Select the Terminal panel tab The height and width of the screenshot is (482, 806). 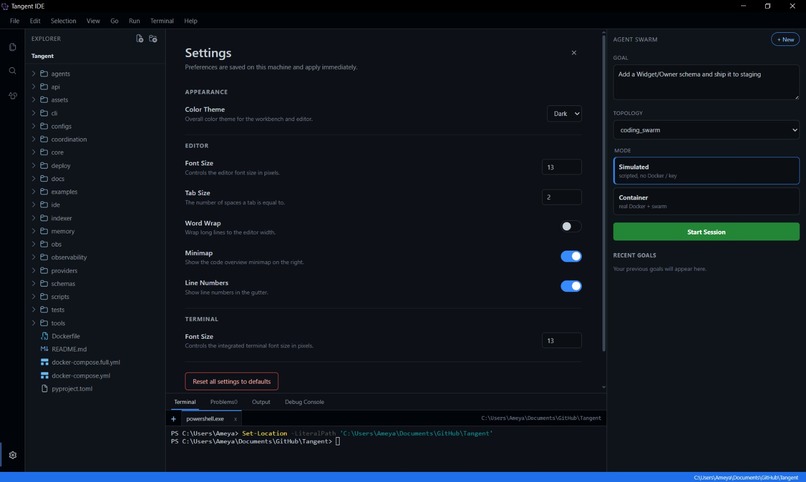pos(185,402)
